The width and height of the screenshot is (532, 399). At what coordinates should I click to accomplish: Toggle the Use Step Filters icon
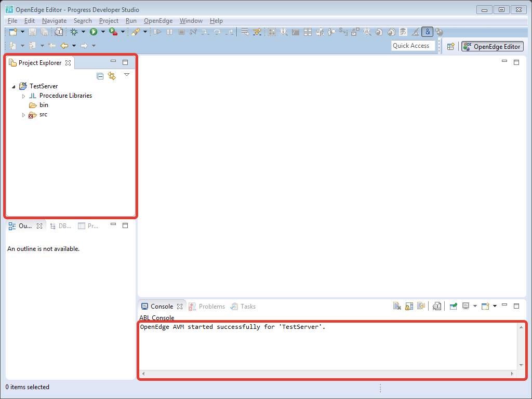pyautogui.click(x=257, y=32)
